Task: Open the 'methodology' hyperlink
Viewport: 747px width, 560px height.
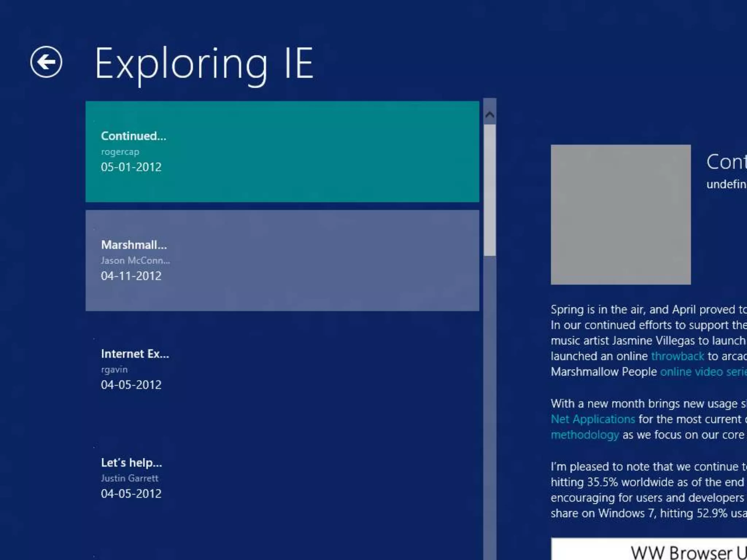Action: [585, 435]
